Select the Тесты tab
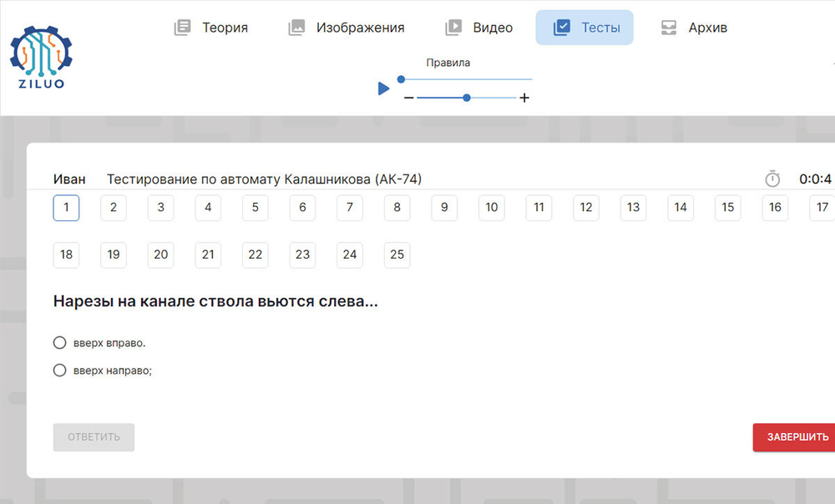The height and width of the screenshot is (504, 835). (x=584, y=28)
